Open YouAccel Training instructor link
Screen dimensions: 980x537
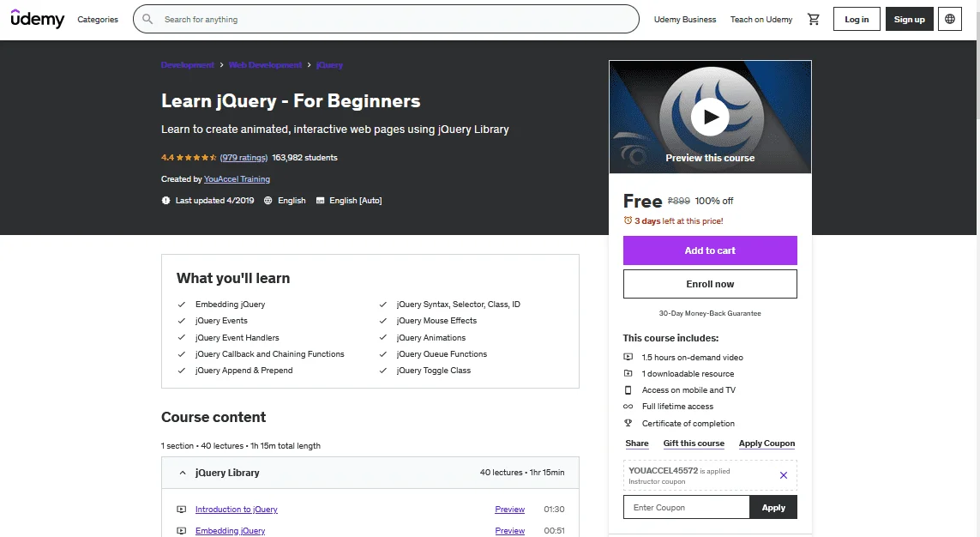[237, 178]
